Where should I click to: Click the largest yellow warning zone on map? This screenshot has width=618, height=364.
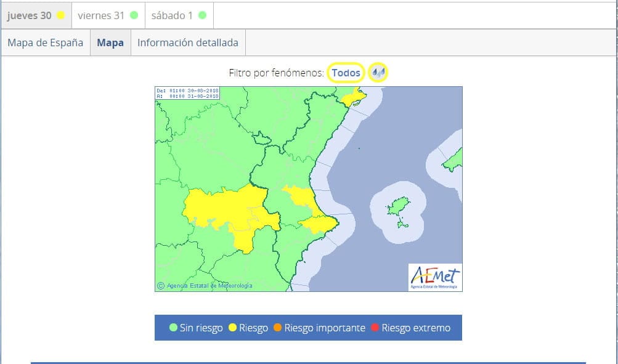225,209
